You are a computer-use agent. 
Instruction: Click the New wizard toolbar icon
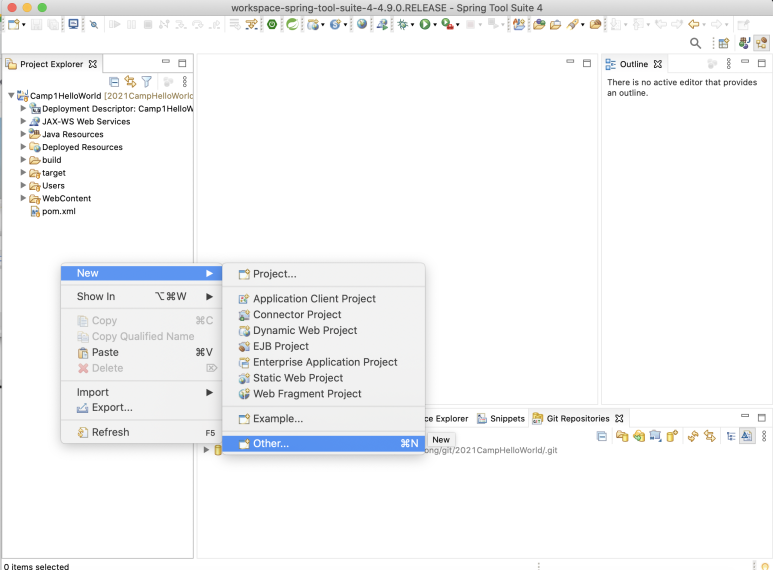point(13,24)
